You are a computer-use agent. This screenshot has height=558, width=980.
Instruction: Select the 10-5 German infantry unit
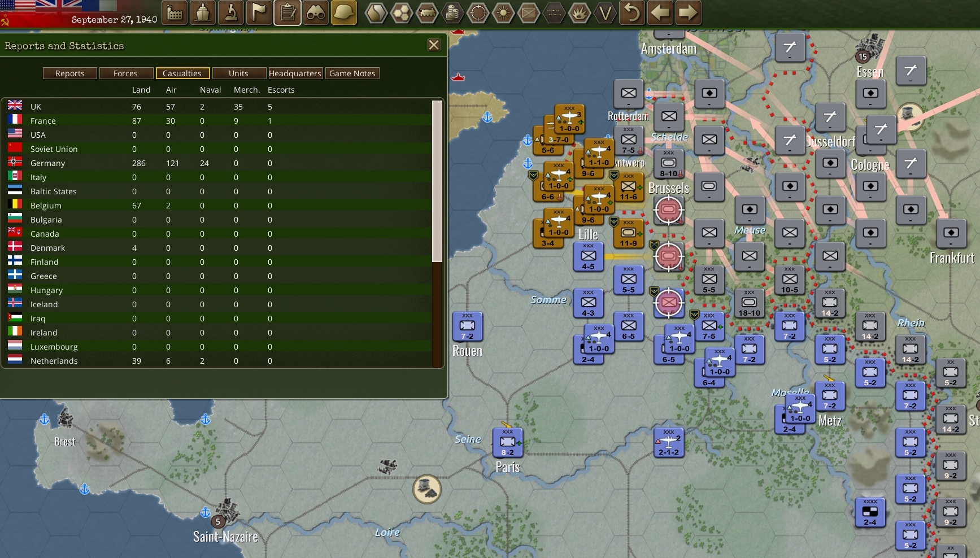[790, 281]
